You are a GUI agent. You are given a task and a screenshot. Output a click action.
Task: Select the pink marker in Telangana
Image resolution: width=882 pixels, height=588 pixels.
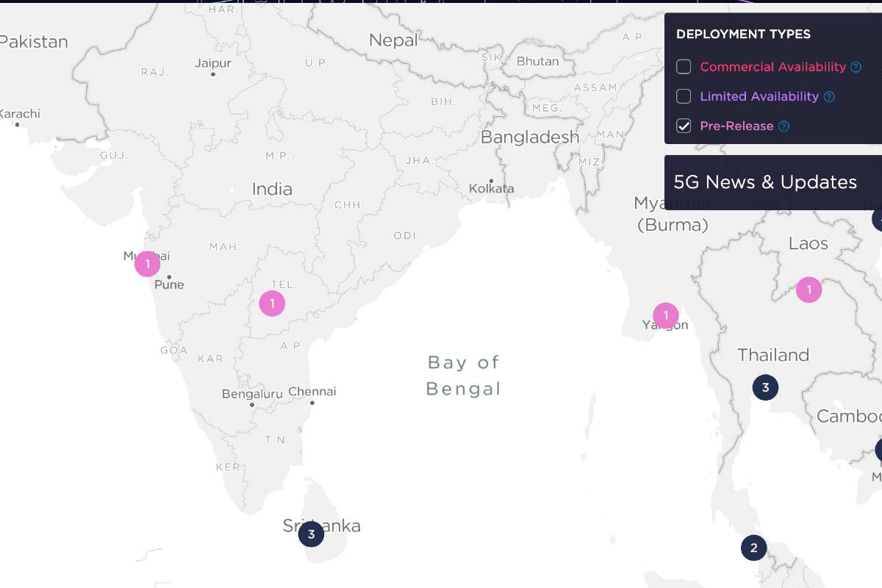pos(272,303)
